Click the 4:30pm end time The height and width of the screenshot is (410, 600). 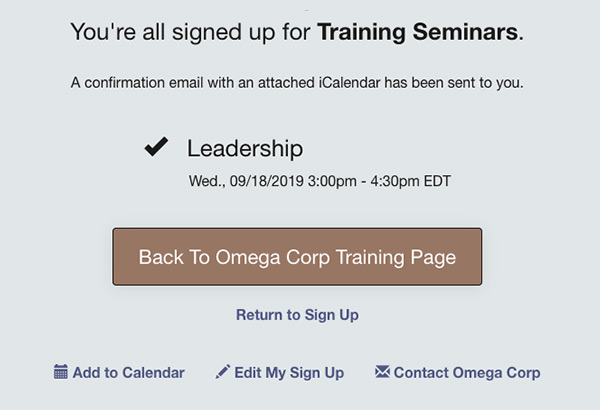[x=395, y=181]
